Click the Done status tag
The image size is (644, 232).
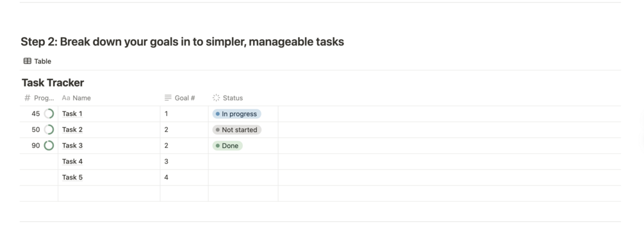[x=227, y=145]
